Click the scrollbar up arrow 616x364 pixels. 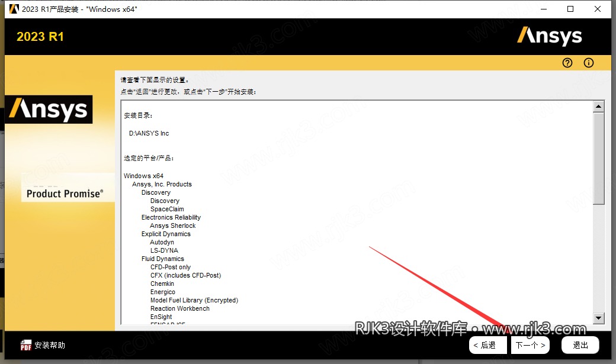(x=598, y=107)
